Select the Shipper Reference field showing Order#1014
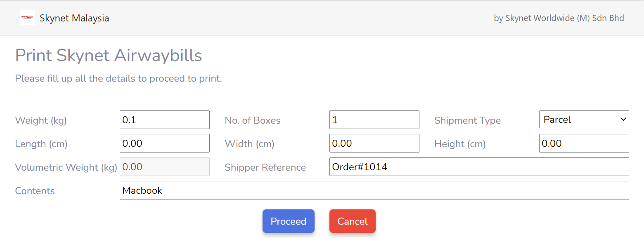644x244 pixels. pyautogui.click(x=479, y=167)
